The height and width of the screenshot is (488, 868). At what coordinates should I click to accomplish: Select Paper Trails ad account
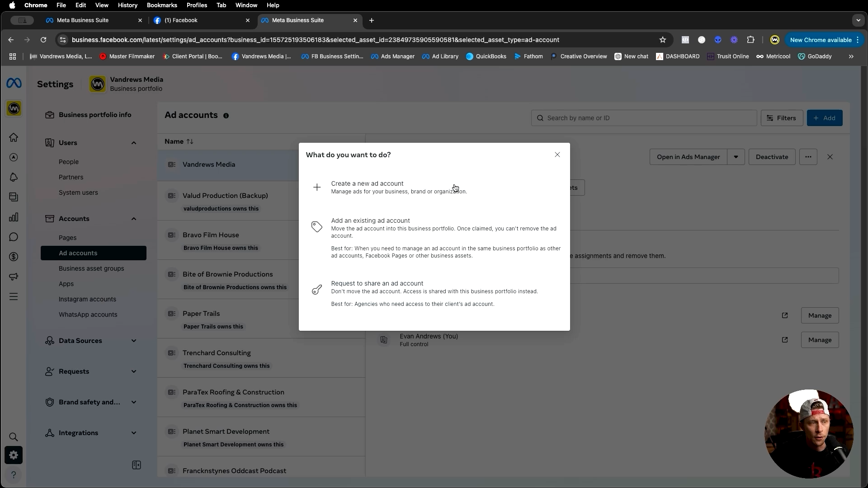pos(228,319)
